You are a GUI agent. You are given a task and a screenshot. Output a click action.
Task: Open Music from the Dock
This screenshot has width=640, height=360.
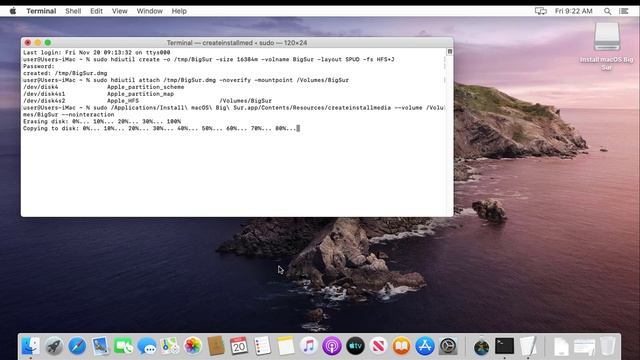[x=309, y=346]
